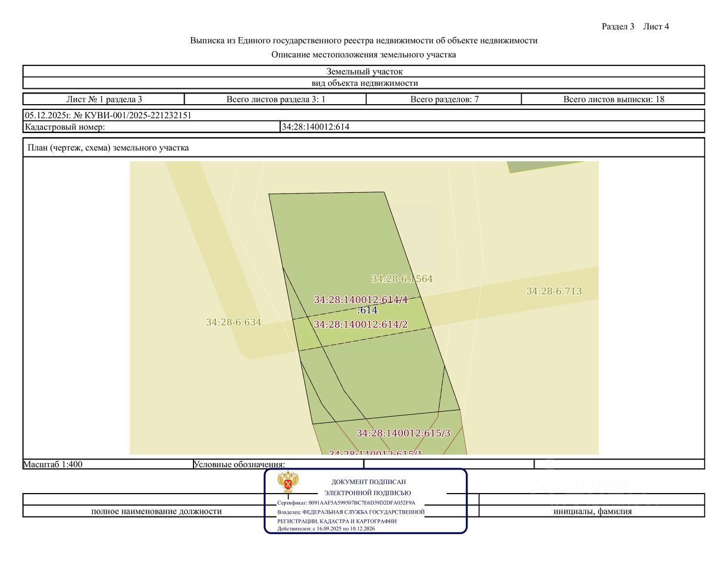Select the 'Всего листов раздела 3: 1' cell
Screen dimensions: 728x563
pos(275,99)
